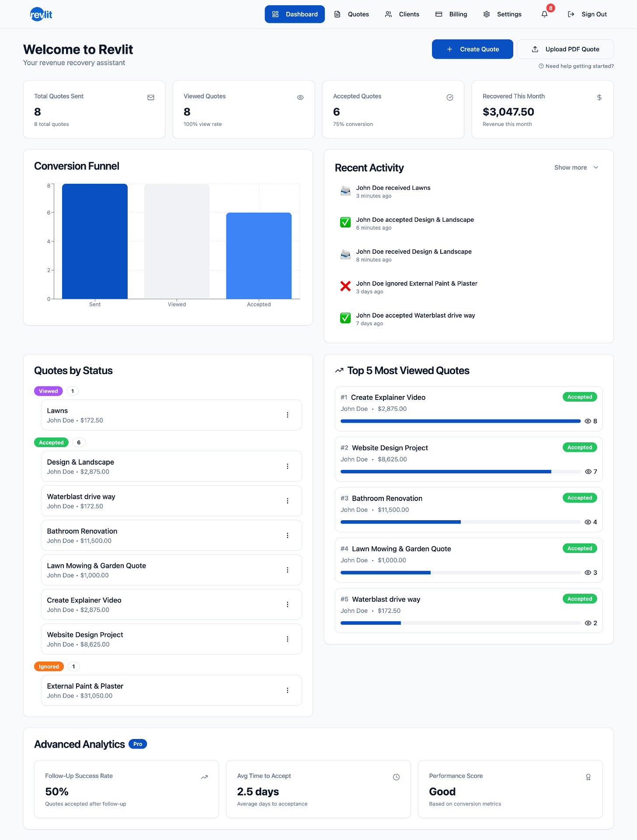Open the #2 Website Design Project card
Image resolution: width=637 pixels, height=840 pixels.
469,459
